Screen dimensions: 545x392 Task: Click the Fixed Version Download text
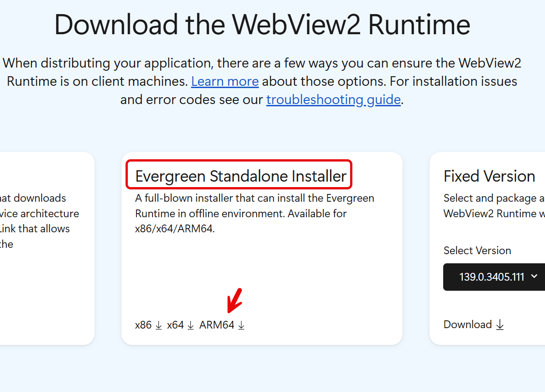[x=468, y=324]
